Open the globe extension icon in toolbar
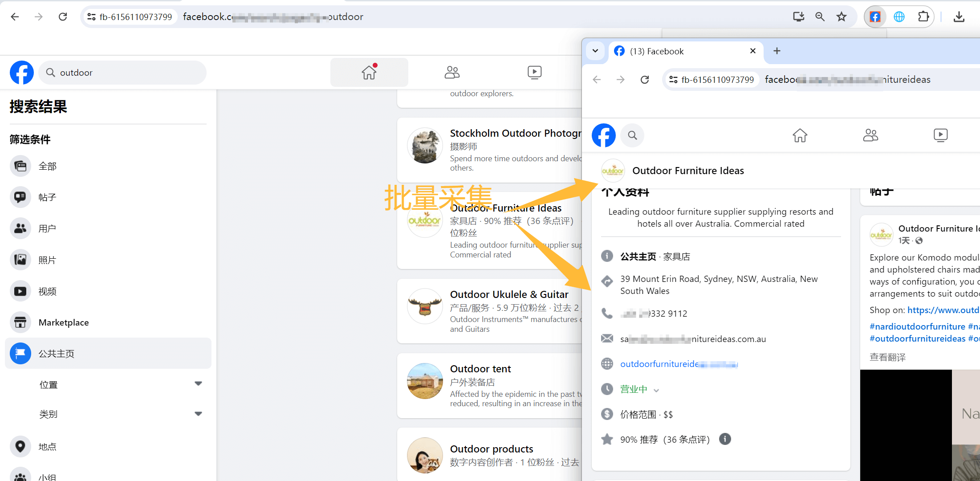 point(899,17)
